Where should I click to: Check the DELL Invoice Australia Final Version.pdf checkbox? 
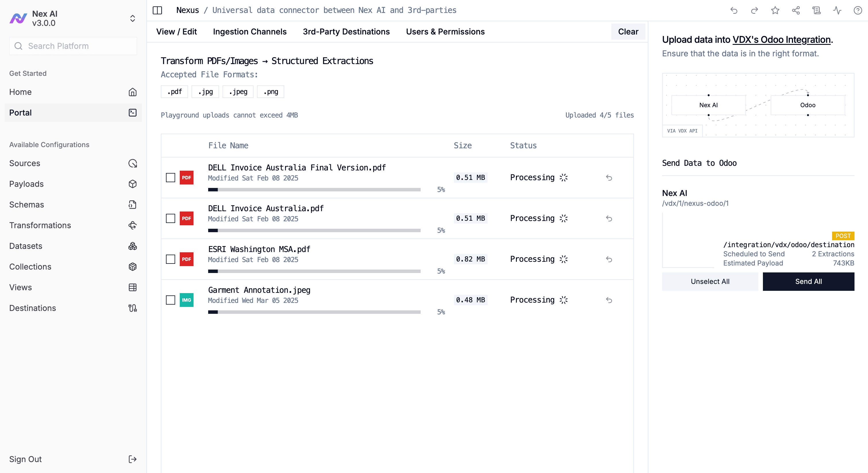[171, 178]
